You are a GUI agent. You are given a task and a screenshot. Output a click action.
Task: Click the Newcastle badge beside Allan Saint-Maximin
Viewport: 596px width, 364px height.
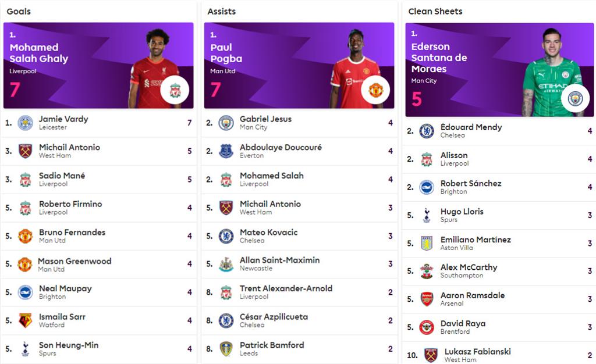(226, 264)
